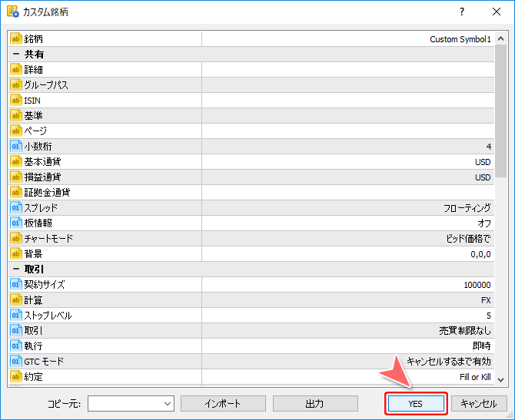
Task: Collapse the 共有 section
Action: [15, 54]
